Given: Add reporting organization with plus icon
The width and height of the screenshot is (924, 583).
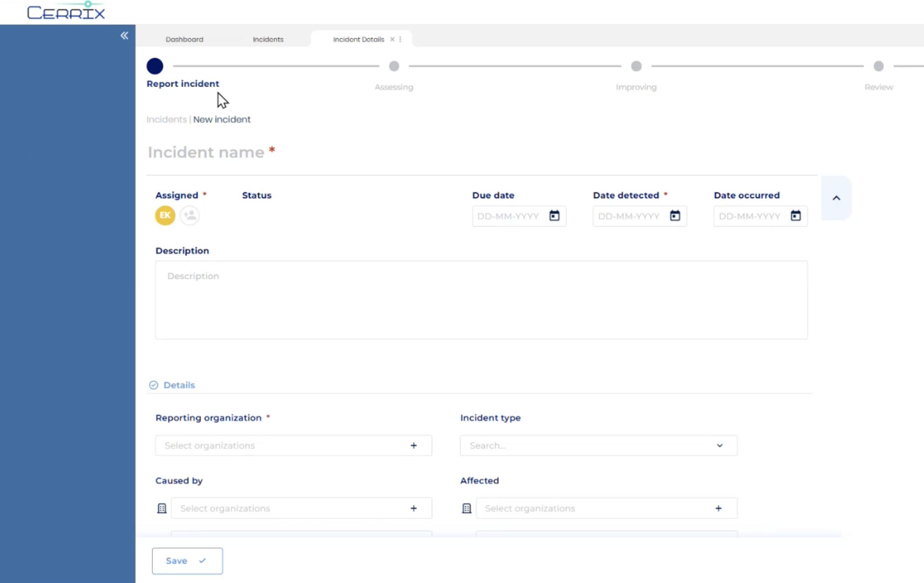Looking at the screenshot, I should point(414,446).
